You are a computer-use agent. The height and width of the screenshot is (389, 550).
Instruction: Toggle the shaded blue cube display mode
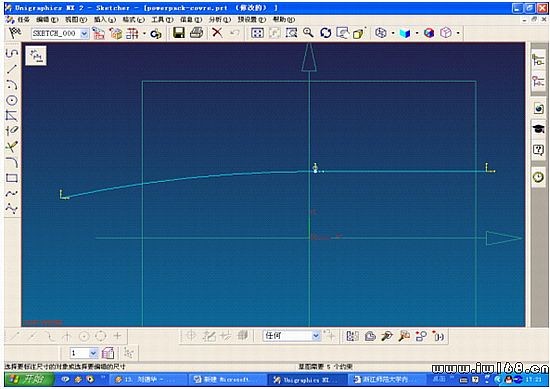click(405, 33)
